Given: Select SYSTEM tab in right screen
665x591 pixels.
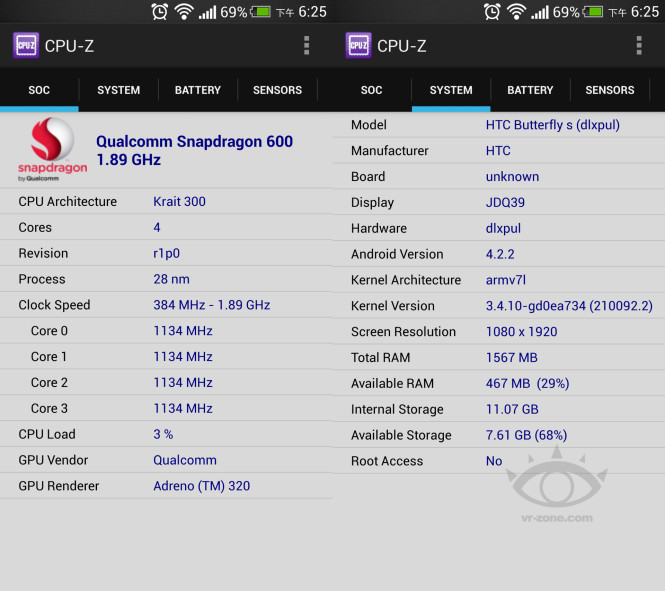Looking at the screenshot, I should (451, 90).
